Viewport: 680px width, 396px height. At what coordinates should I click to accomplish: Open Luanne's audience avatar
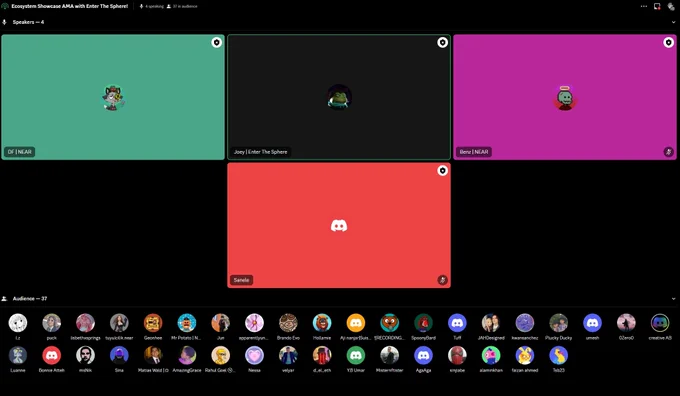(18, 355)
